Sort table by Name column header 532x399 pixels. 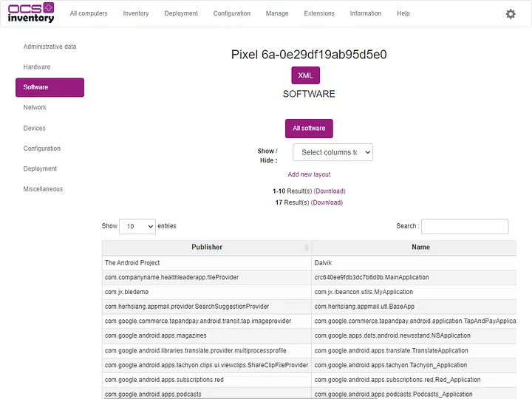point(420,247)
